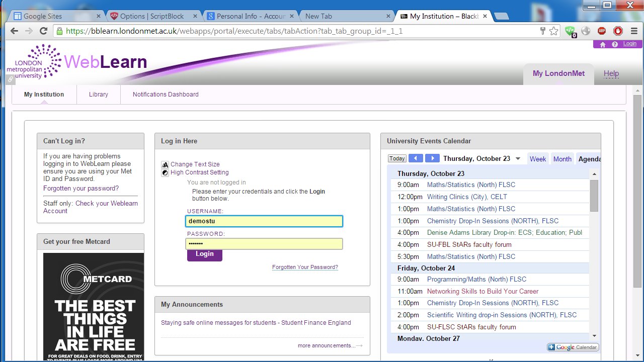
Task: Click the ScriptBlock shield icon in the toolbar
Action: point(570,31)
